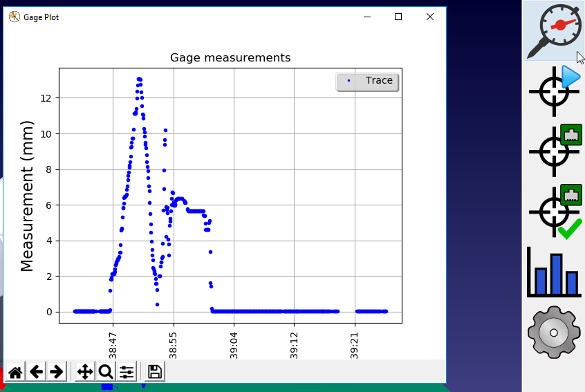
Task: Click the Gage Plot title bar icon
Action: coord(14,17)
